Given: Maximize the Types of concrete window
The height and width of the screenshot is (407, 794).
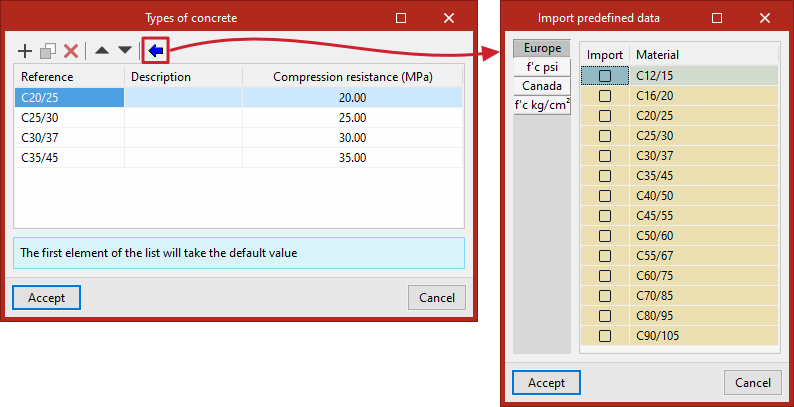Looking at the screenshot, I should pos(401,18).
